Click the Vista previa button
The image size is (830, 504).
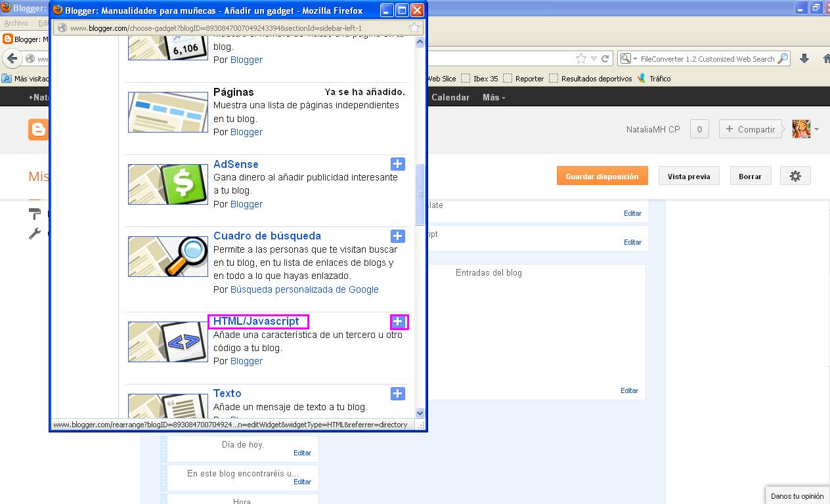tap(689, 176)
